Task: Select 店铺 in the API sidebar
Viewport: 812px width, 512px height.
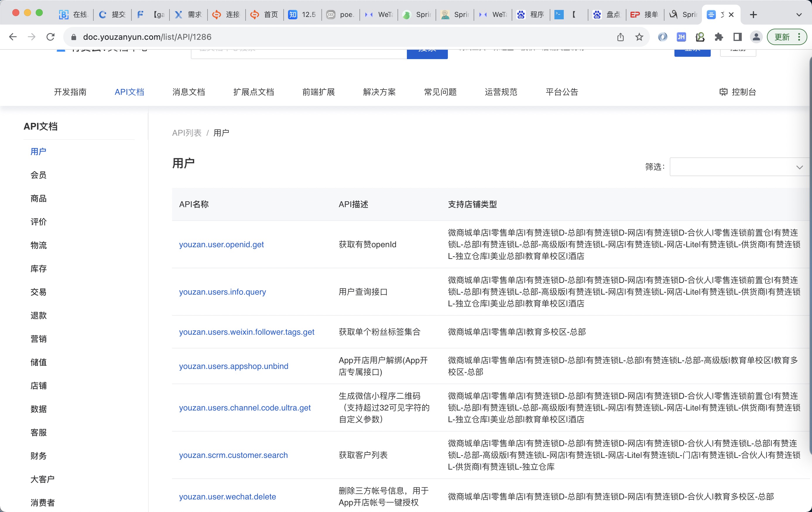Action: point(38,386)
